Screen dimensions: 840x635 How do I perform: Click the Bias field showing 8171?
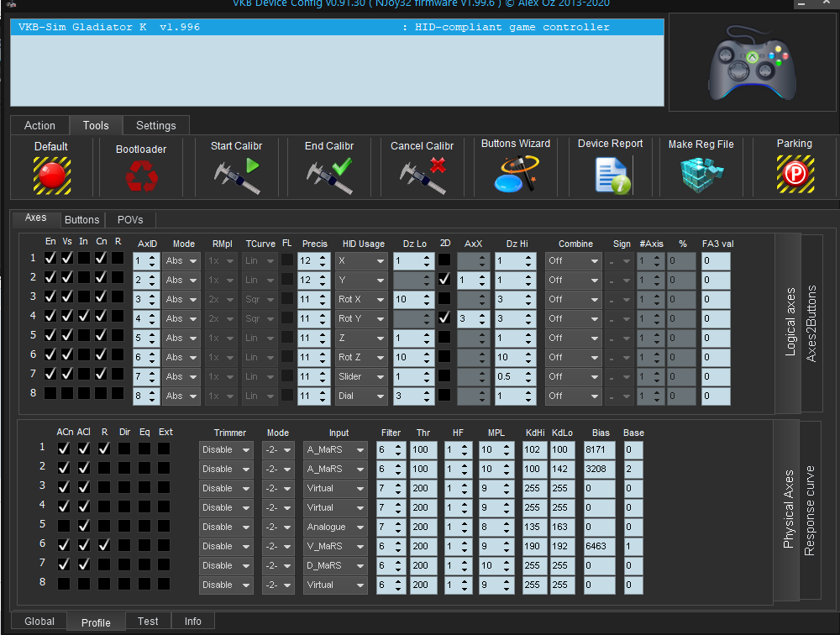click(600, 450)
